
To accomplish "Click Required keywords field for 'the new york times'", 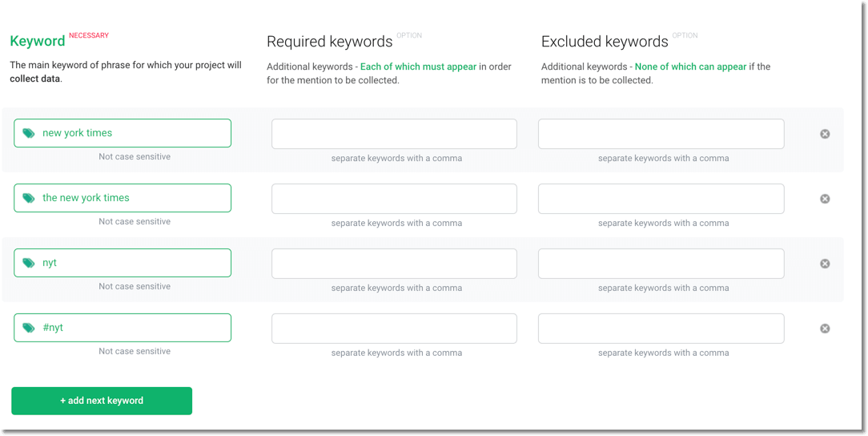I will tap(394, 198).
